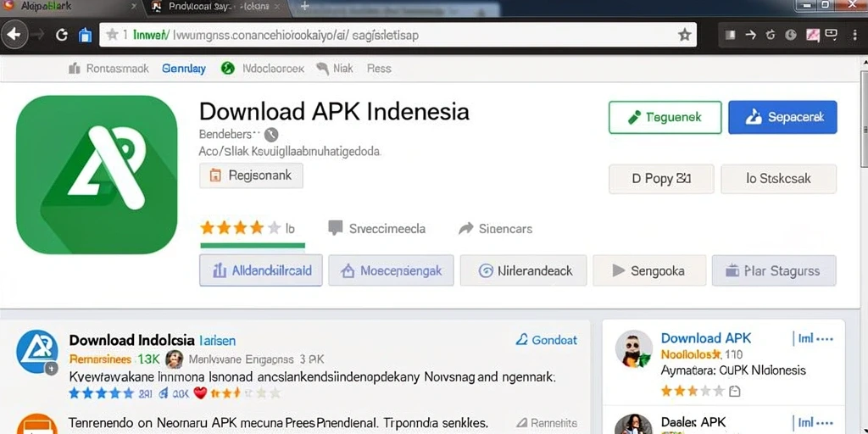Click the blue Sepacerak button
Screen dimensions: 868x434
(782, 117)
